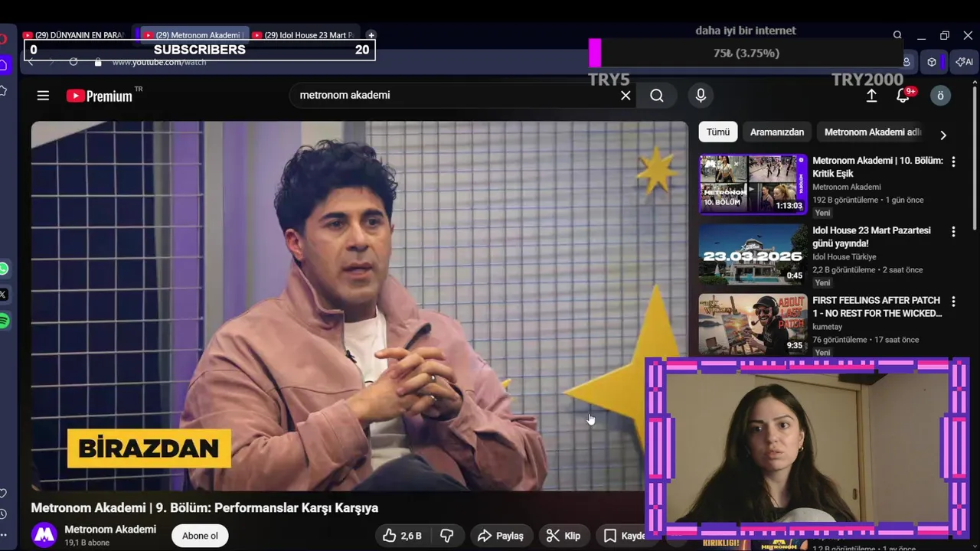Open the Metronom Akademi channel name link
This screenshot has height=551, width=980.
coord(110,530)
